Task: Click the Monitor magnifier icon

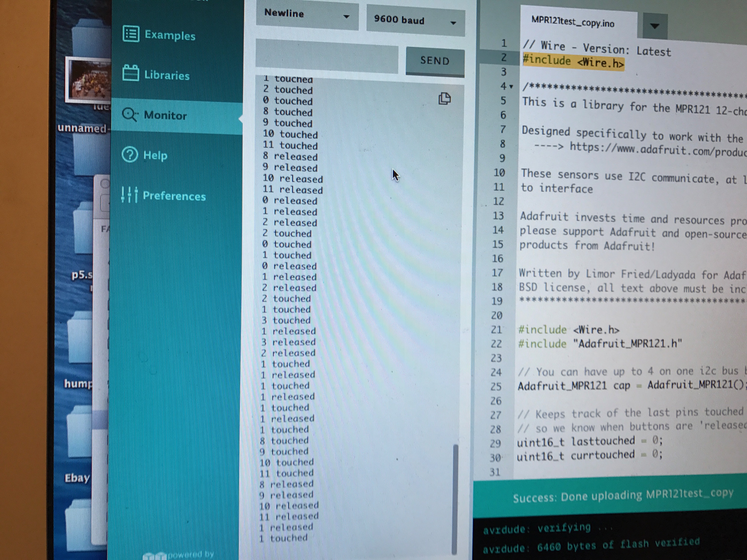Action: [129, 115]
